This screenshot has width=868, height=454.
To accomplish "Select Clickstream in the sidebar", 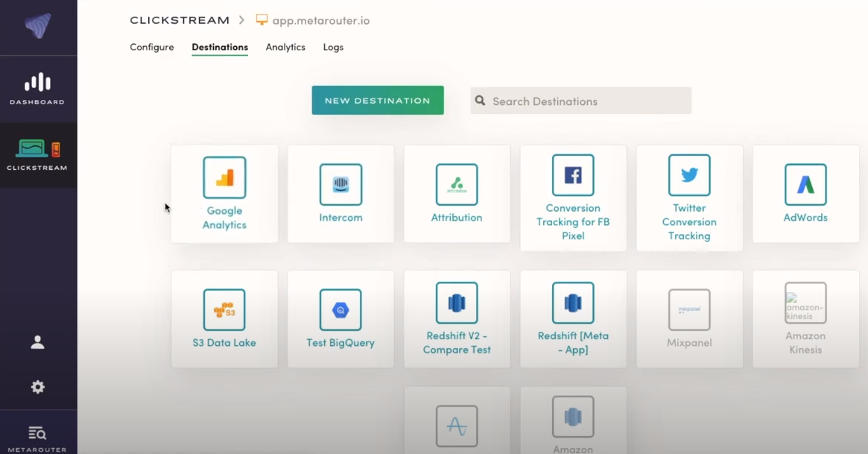I will click(x=38, y=154).
